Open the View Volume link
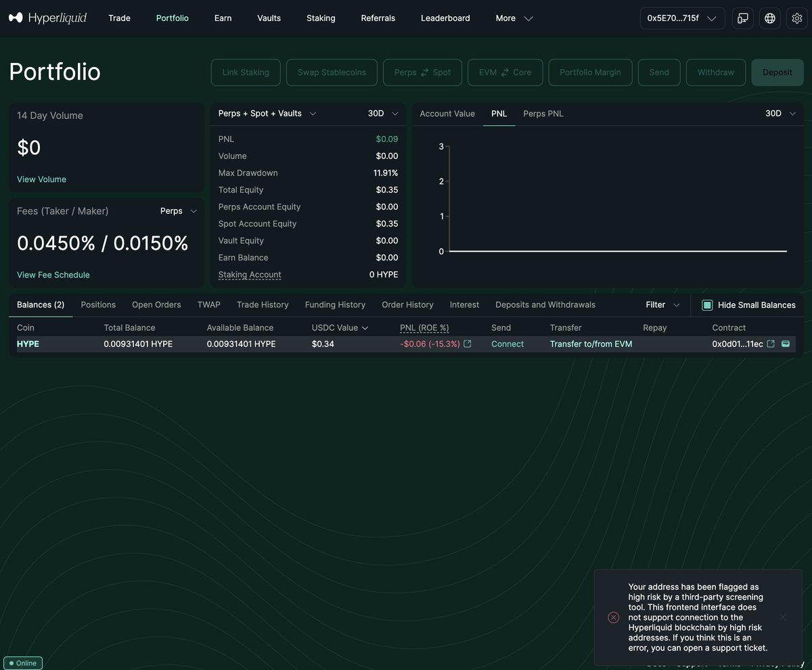Viewport: 812px width, 670px height. pyautogui.click(x=41, y=179)
